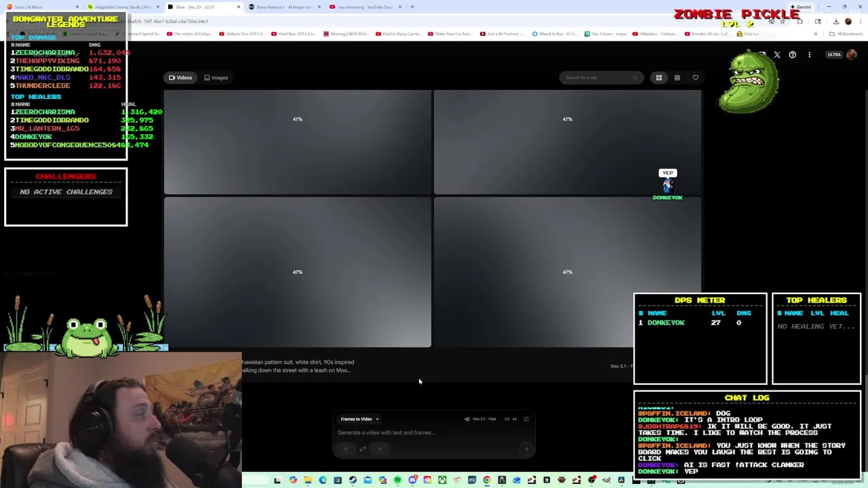Image resolution: width=868 pixels, height=488 pixels.
Task: Click the Veo 3.1 - Fast model selector
Action: (x=480, y=419)
